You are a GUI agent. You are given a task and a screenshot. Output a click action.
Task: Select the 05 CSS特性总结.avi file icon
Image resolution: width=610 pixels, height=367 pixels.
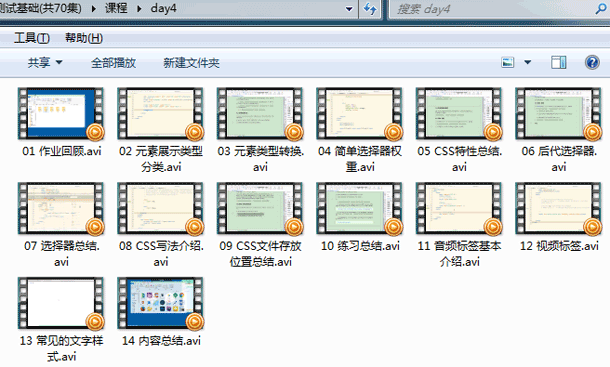pyautogui.click(x=459, y=113)
